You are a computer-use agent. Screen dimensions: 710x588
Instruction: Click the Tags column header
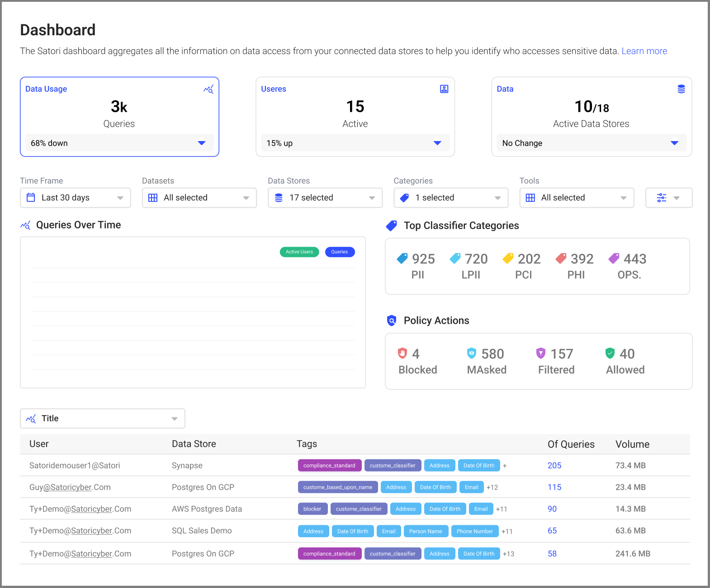pos(307,444)
